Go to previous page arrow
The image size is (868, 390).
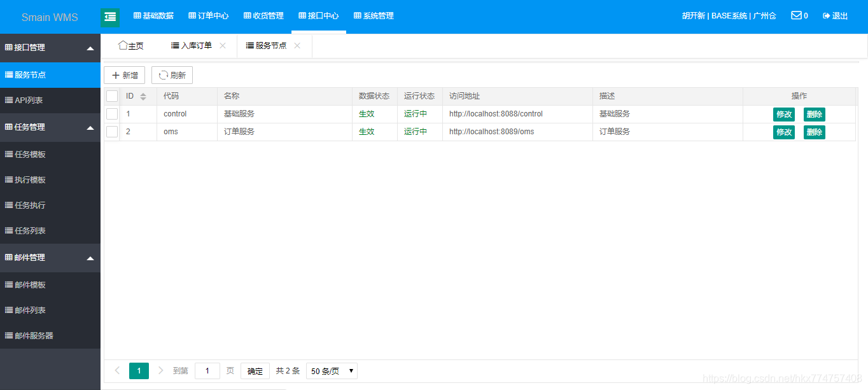point(117,370)
